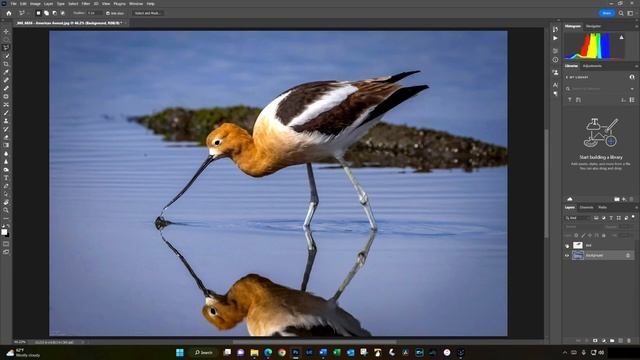Image resolution: width=640 pixels, height=360 pixels.
Task: Open the layer Opacity dropdown
Action: [625, 227]
